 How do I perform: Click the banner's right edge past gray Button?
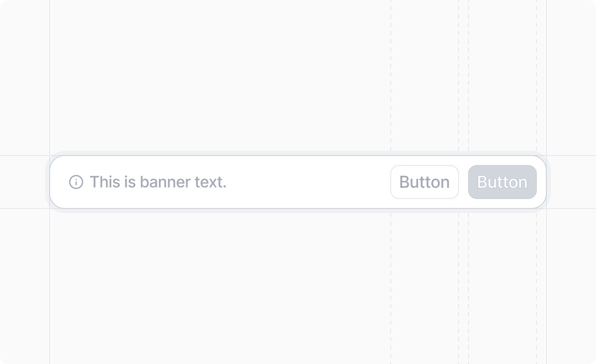(x=541, y=182)
